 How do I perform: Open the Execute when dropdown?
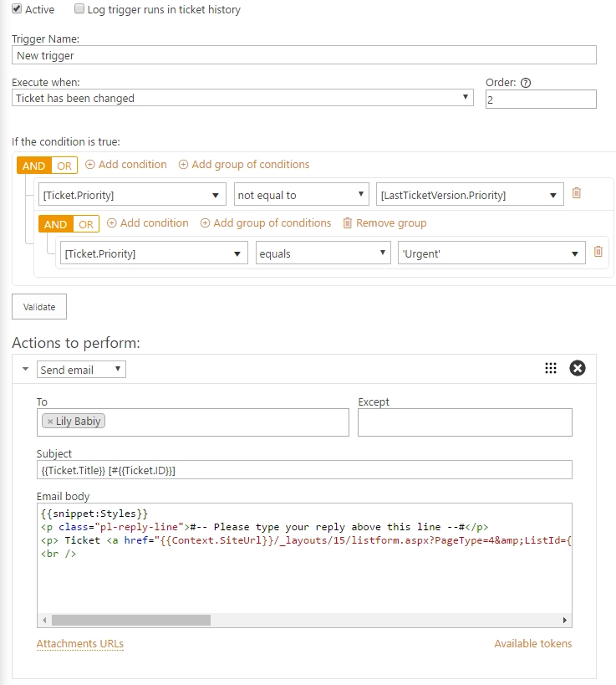(x=242, y=98)
